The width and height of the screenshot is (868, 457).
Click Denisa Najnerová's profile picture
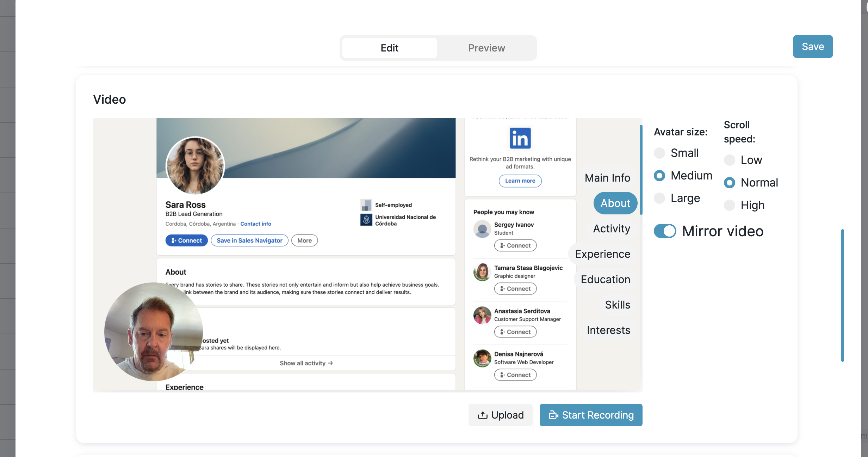coord(482,358)
